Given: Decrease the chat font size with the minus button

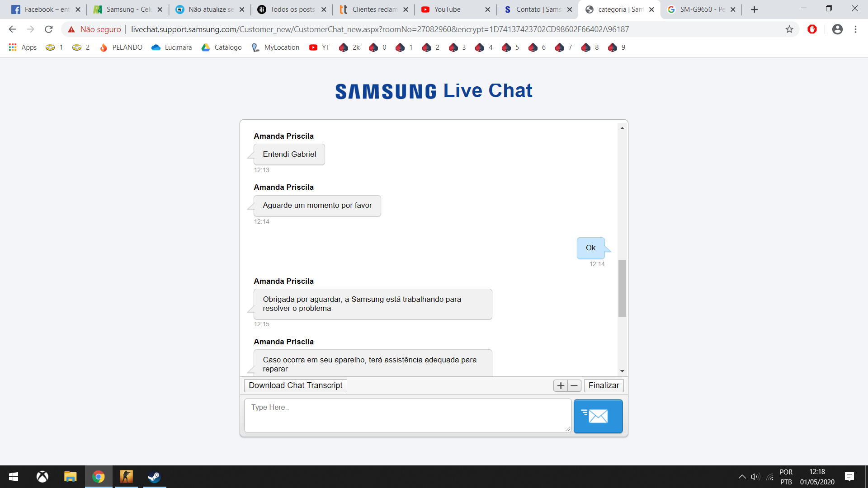Looking at the screenshot, I should pyautogui.click(x=574, y=385).
